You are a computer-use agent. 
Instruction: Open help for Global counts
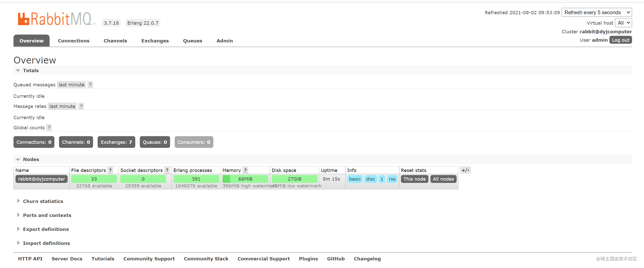49,128
